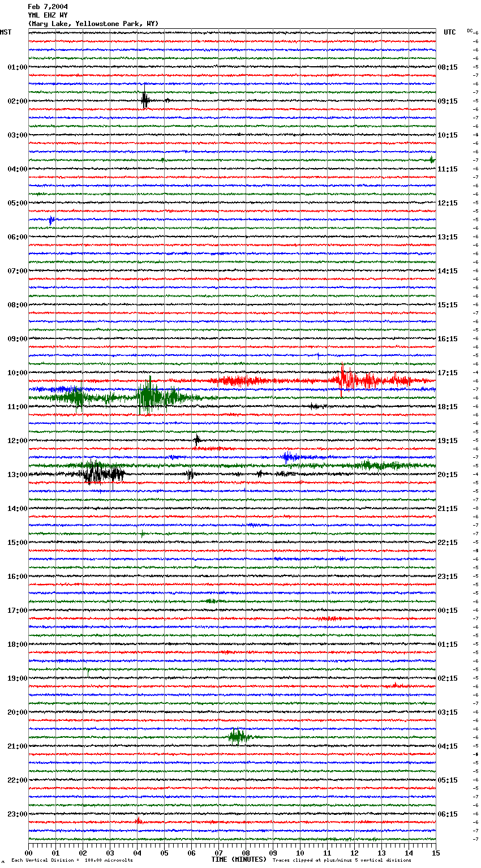Screen dimensions: 481x868
Task: Click the UTC label '12:15'
Action: click(x=448, y=203)
